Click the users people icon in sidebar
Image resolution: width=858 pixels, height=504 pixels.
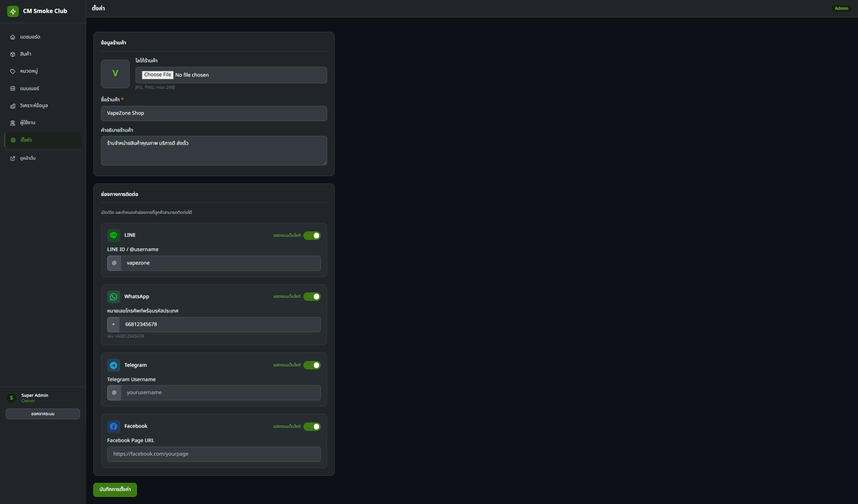[x=13, y=123]
